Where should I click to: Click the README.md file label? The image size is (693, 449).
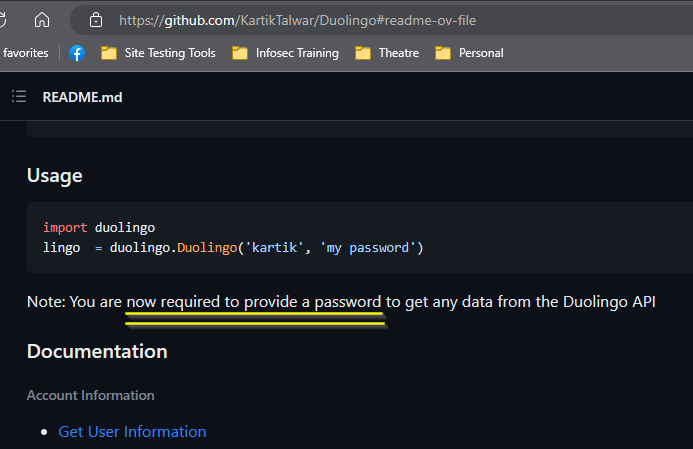(82, 97)
